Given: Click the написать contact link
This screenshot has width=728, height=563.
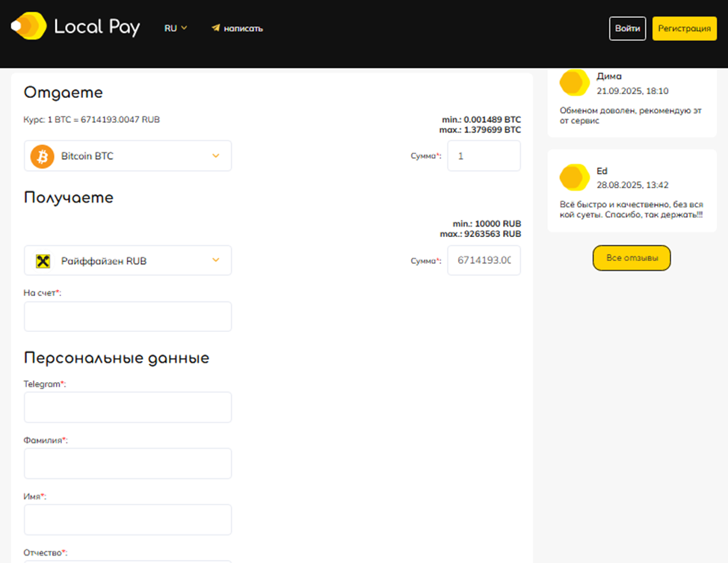Looking at the screenshot, I should coord(237,28).
